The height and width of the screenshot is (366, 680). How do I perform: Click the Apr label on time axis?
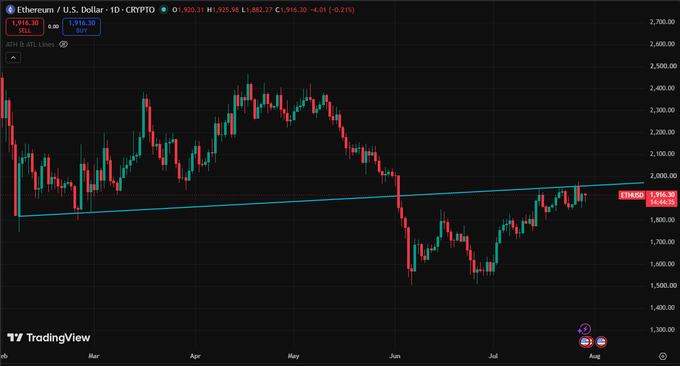(195, 356)
